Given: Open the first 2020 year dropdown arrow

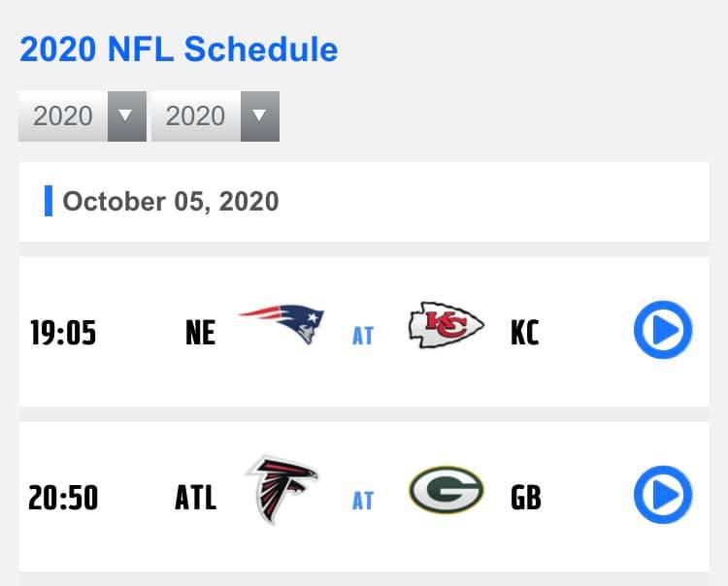Looking at the screenshot, I should [127, 116].
